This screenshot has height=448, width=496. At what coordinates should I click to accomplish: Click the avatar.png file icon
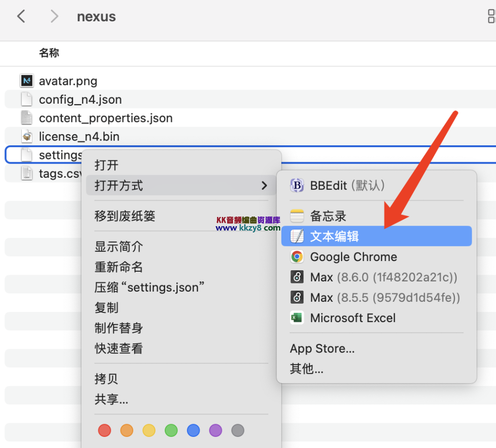coord(27,80)
